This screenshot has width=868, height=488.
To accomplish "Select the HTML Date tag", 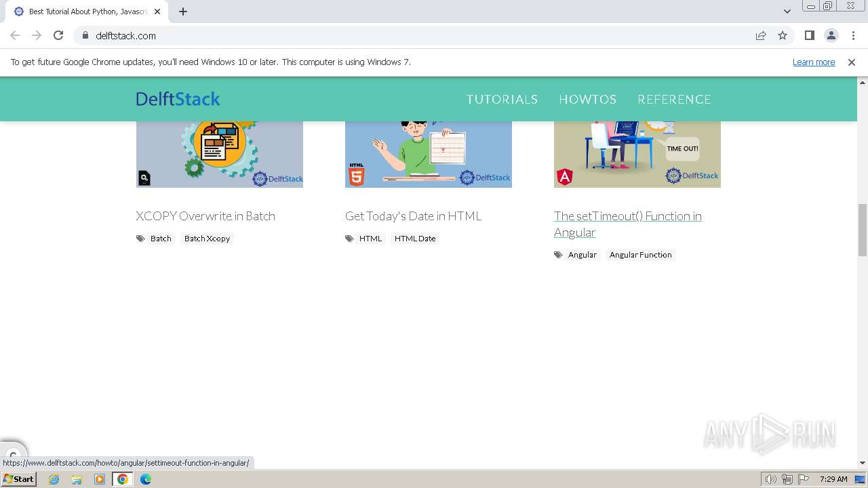I will coord(415,239).
